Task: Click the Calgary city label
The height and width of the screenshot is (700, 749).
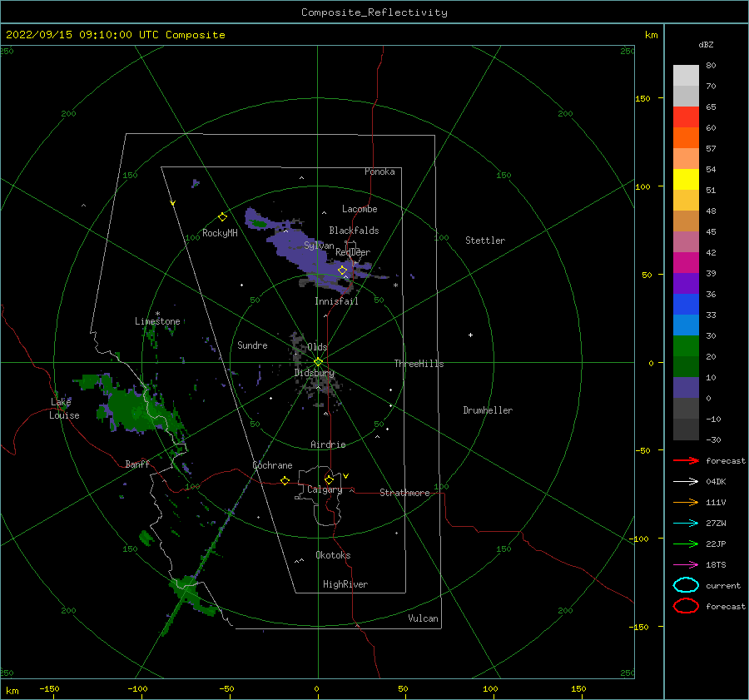Action: tap(325, 489)
